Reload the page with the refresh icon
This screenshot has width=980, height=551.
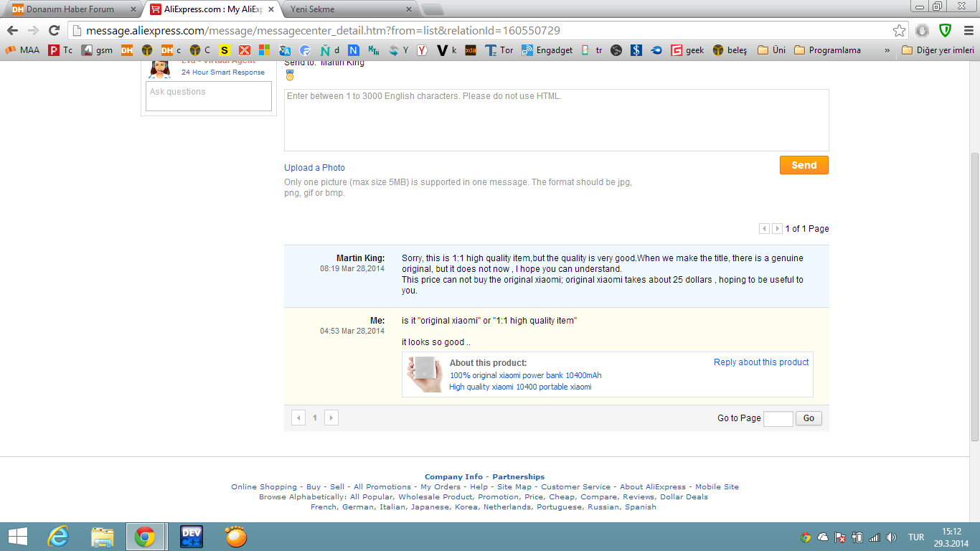click(x=54, y=31)
